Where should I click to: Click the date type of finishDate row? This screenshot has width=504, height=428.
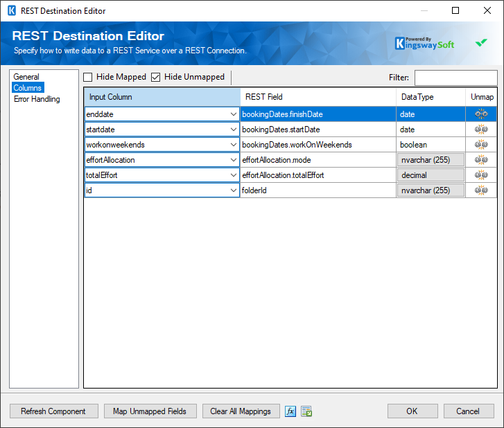pyautogui.click(x=431, y=114)
